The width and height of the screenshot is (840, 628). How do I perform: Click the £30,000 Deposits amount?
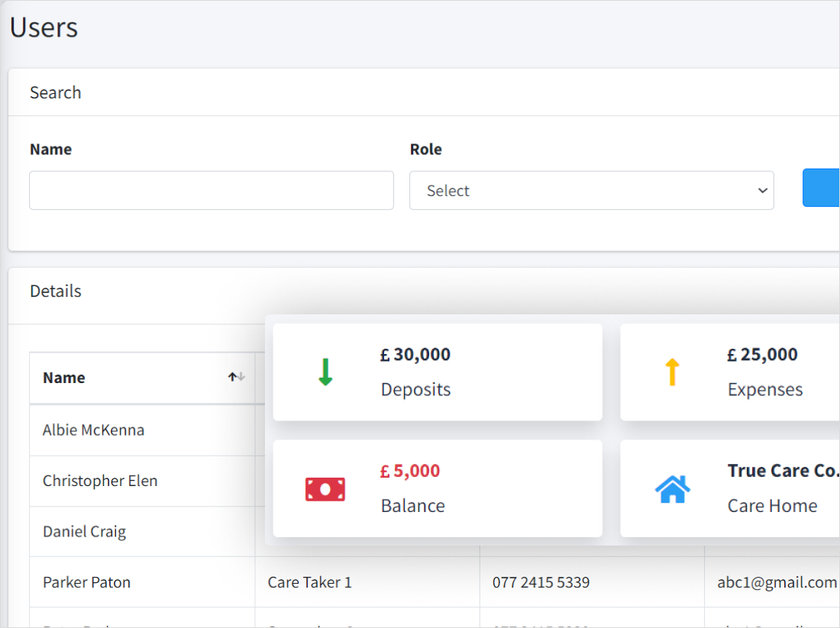point(415,355)
